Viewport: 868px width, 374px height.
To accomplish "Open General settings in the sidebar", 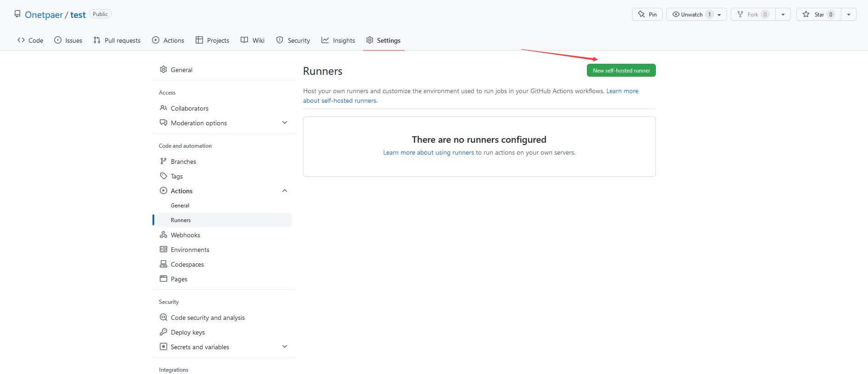I will pyautogui.click(x=224, y=70).
